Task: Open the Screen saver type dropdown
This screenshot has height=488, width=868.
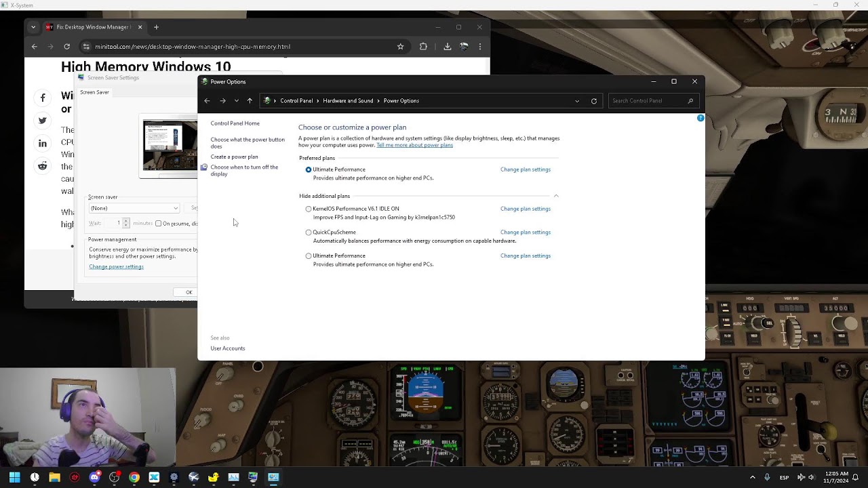Action: [x=134, y=208]
